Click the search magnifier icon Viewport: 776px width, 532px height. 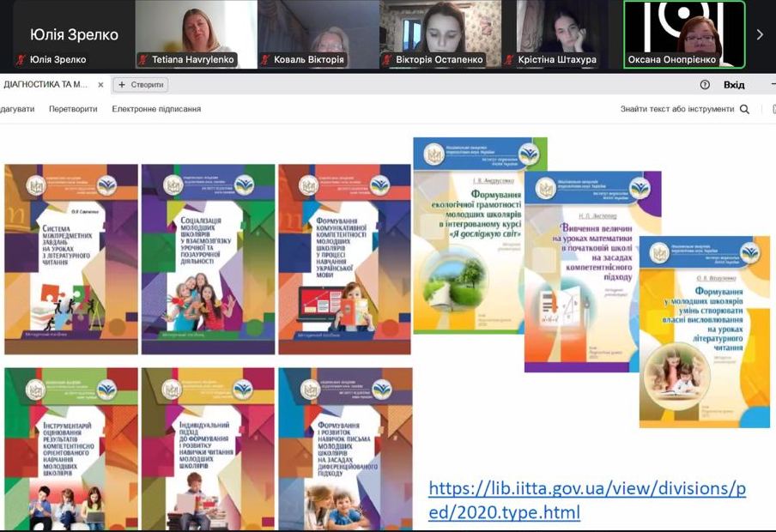pos(744,109)
